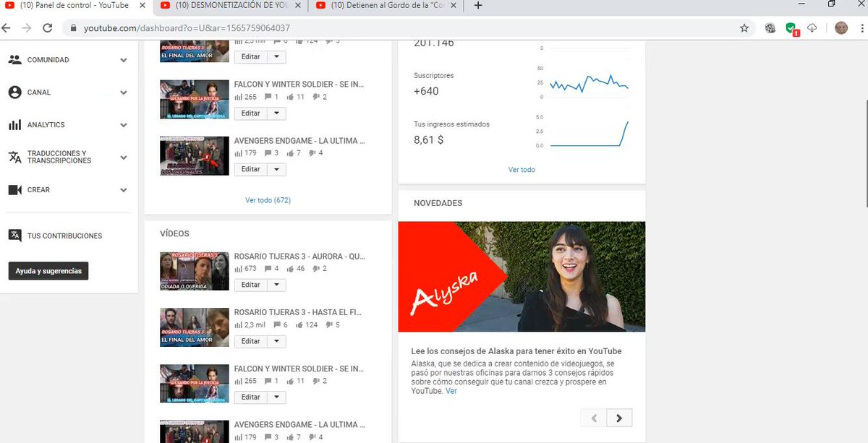The image size is (868, 443).
Task: Reload the page with the refresh icon
Action: 47,28
